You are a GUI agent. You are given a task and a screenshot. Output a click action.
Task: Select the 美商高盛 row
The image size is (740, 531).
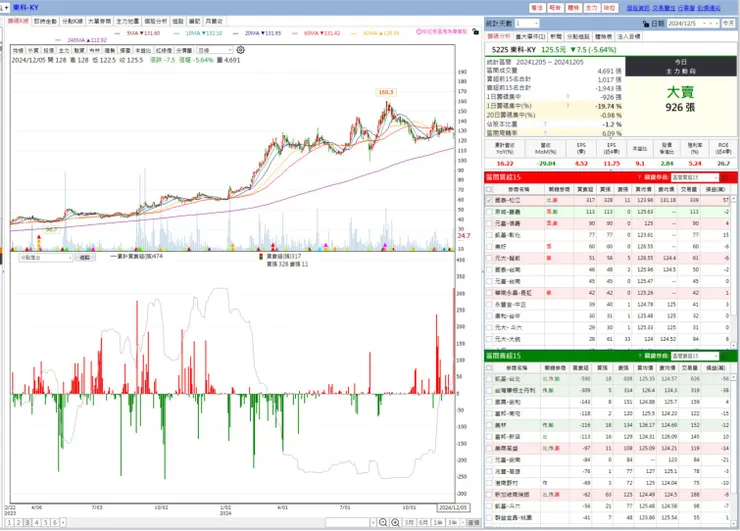(x=608, y=448)
